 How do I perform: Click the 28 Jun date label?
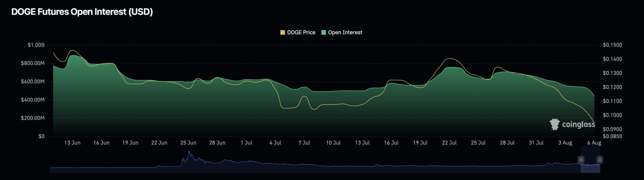click(217, 143)
